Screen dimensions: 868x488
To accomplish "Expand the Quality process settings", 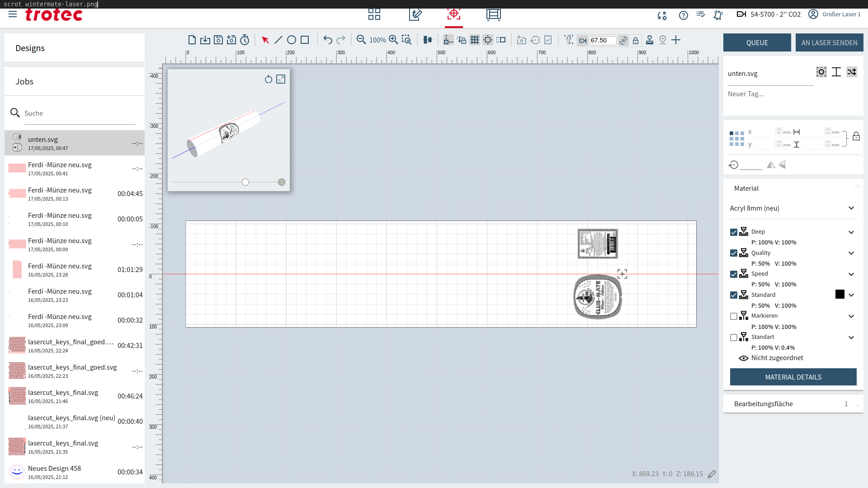I will click(x=851, y=253).
